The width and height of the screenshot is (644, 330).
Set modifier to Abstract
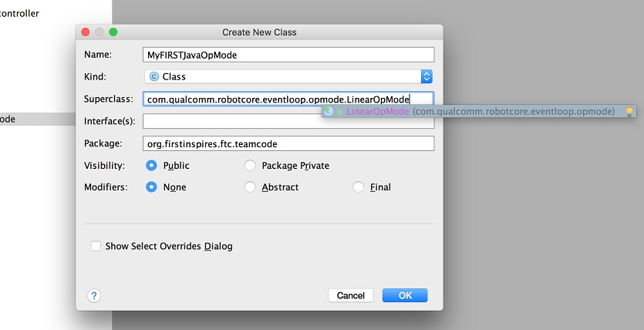(x=250, y=187)
